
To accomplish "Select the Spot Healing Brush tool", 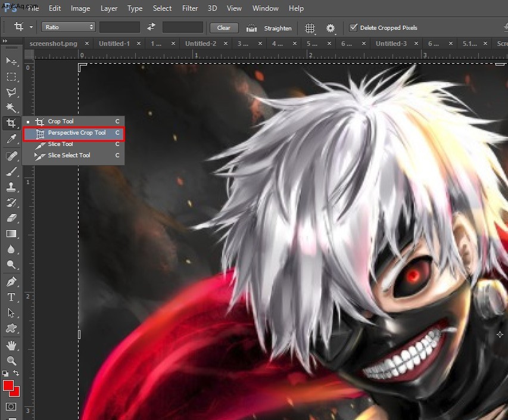I will 11,156.
